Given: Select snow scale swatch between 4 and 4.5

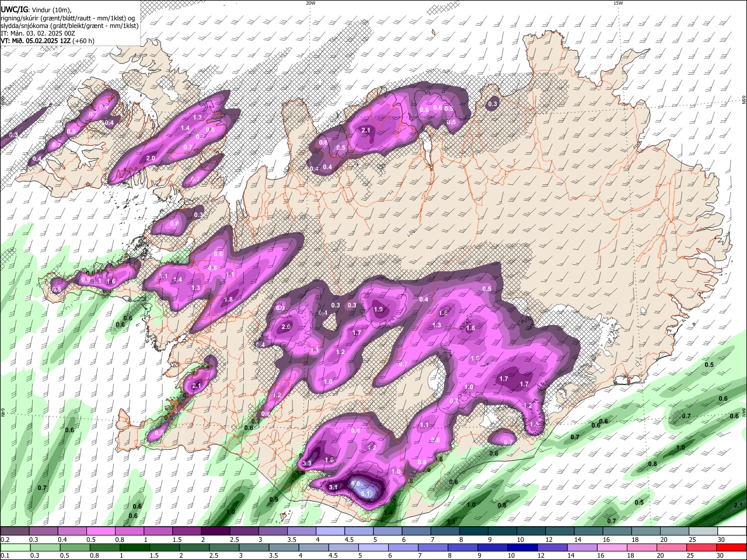Looking at the screenshot, I should (x=330, y=531).
